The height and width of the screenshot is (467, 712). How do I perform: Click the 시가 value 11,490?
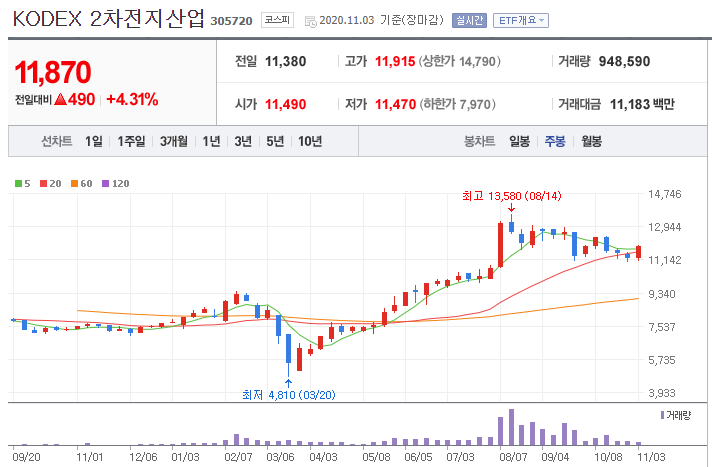[x=285, y=104]
